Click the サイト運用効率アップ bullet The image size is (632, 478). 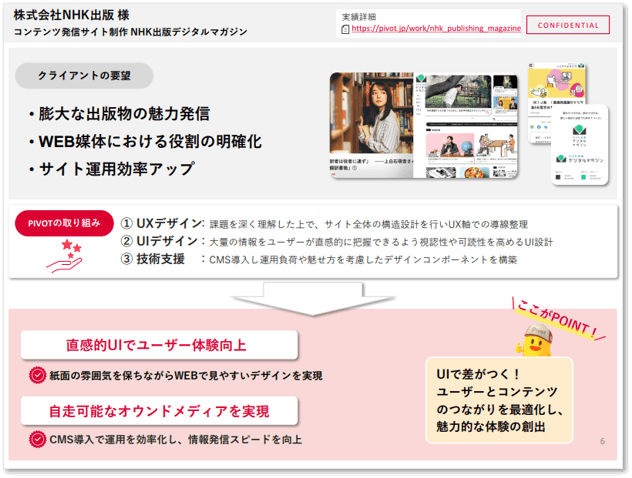(x=112, y=169)
